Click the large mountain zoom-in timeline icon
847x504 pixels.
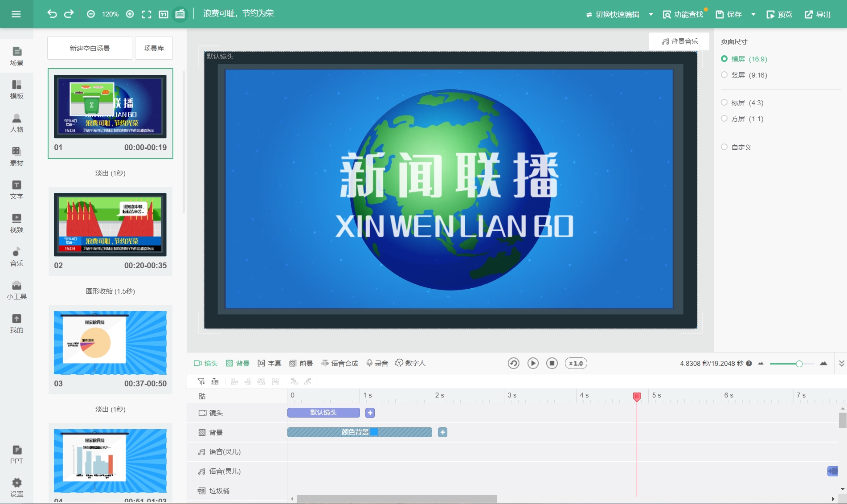click(823, 363)
